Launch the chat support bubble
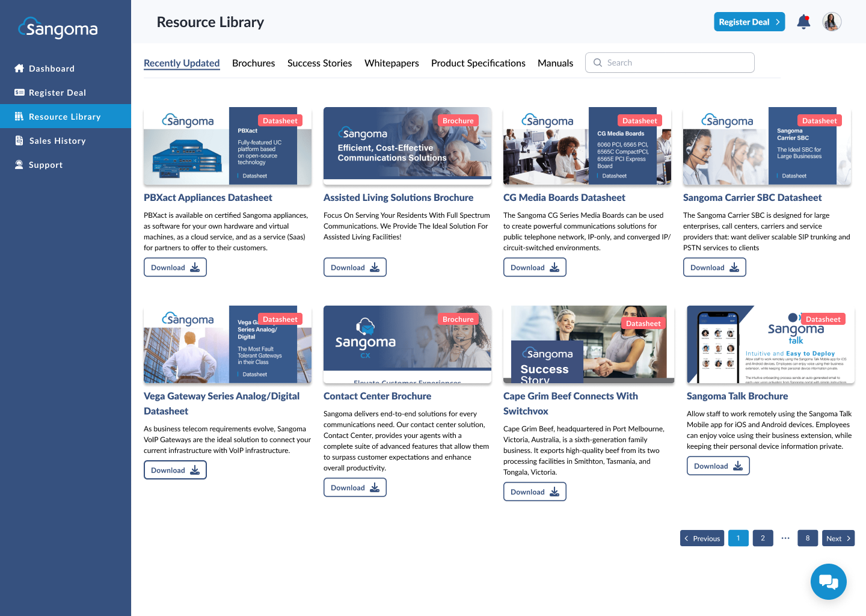 (x=829, y=582)
